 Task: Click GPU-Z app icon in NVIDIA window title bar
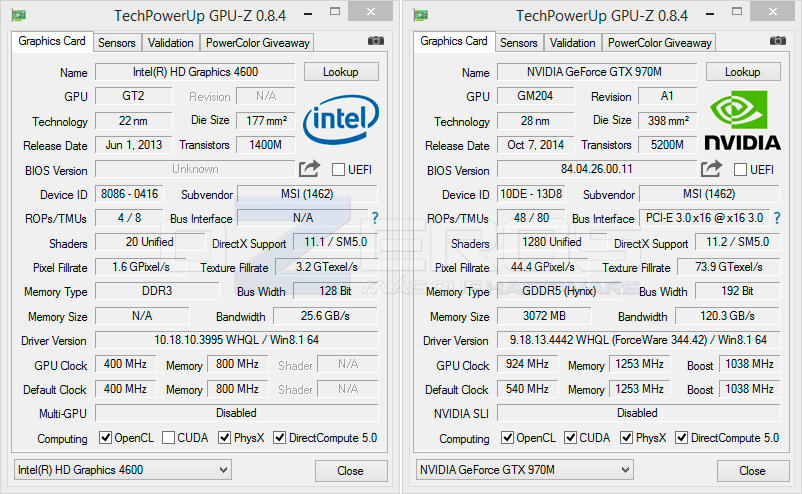click(421, 15)
